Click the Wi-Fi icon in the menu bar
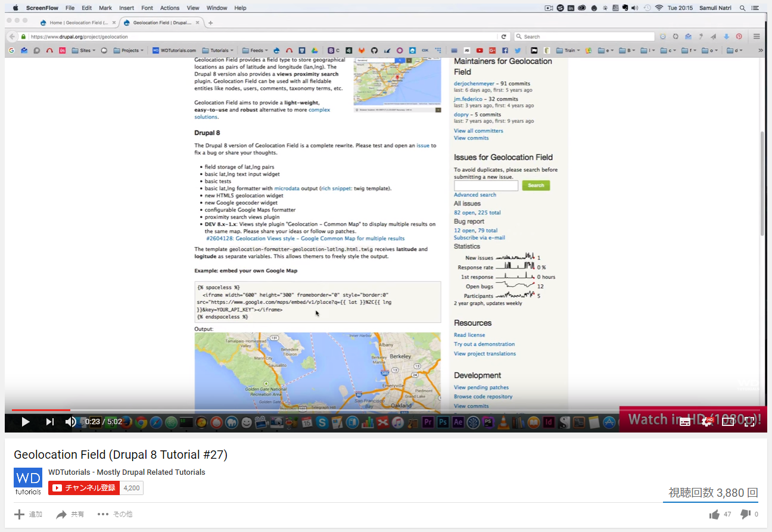Viewport: 772px width, 532px height. (x=659, y=8)
